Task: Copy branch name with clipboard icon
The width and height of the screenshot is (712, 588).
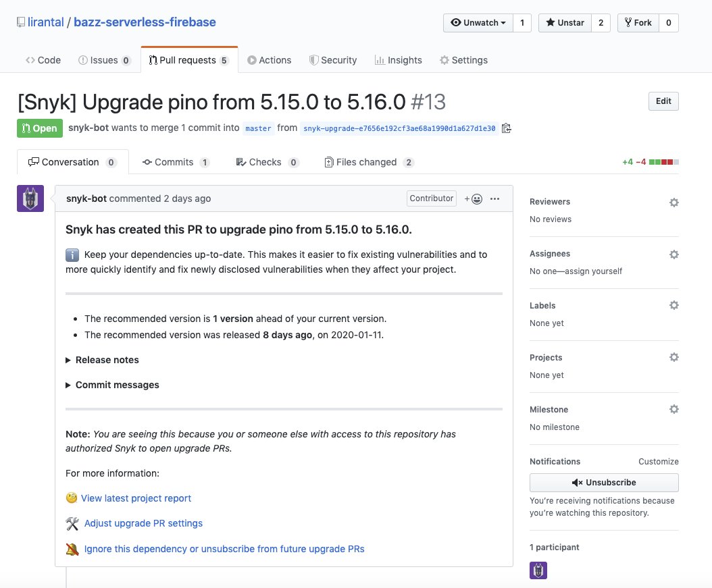Action: (507, 128)
